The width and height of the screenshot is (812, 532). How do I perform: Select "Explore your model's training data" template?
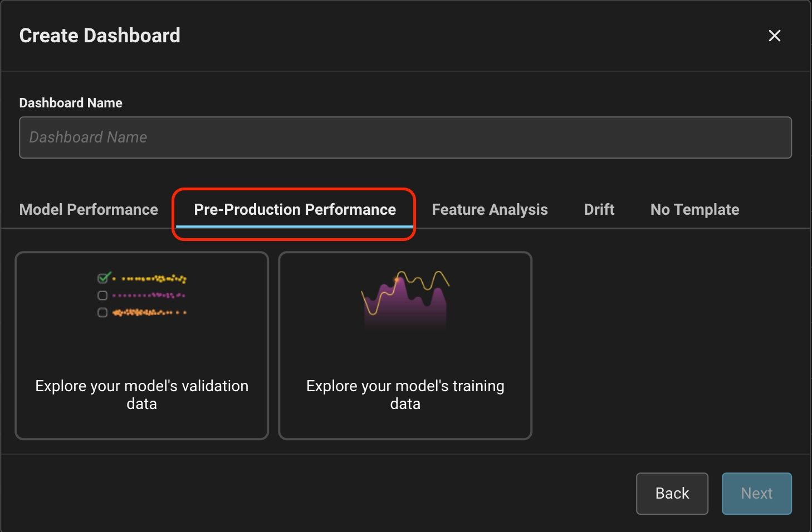pyautogui.click(x=405, y=346)
